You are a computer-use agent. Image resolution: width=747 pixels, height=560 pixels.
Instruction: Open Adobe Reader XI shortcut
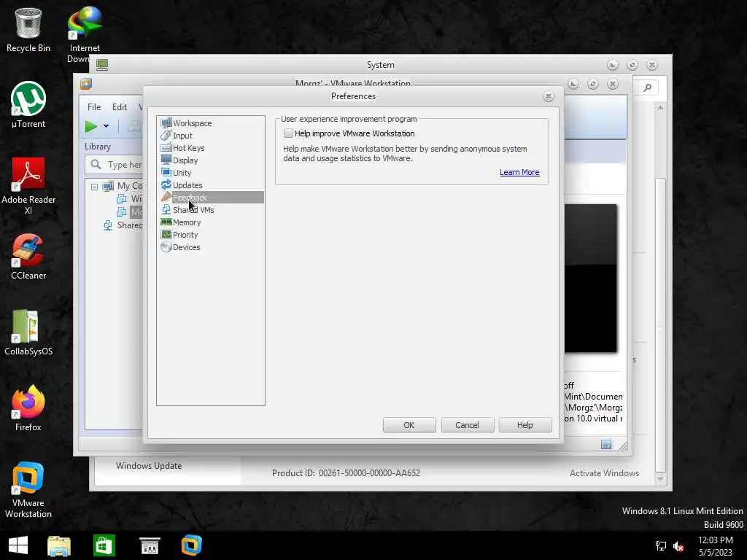28,186
